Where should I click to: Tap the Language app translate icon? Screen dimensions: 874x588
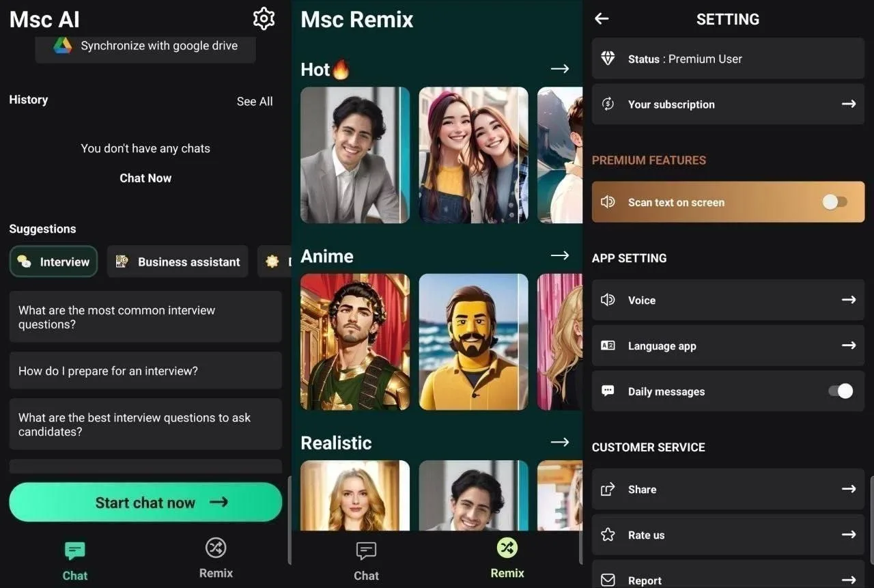pyautogui.click(x=608, y=346)
